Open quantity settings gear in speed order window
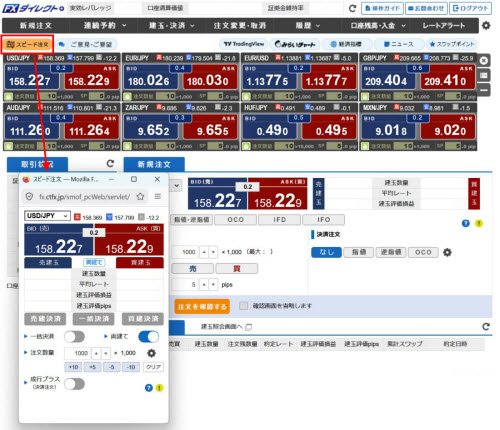This screenshot has width=500, height=430. [151, 353]
